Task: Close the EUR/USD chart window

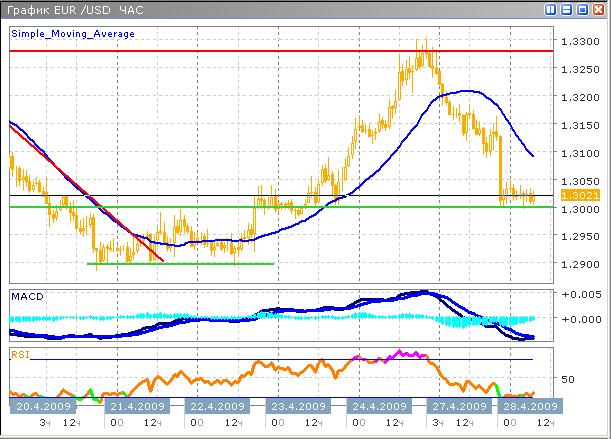Action: point(598,9)
